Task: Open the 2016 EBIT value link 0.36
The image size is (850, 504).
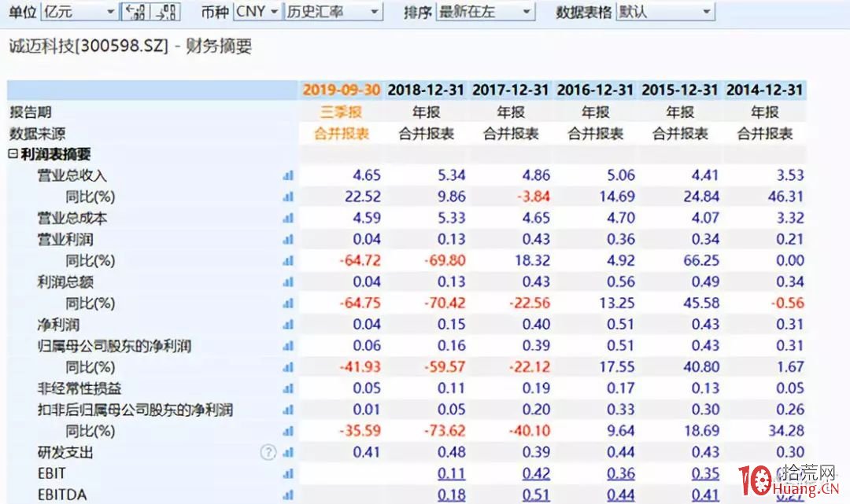Action: pyautogui.click(x=621, y=473)
